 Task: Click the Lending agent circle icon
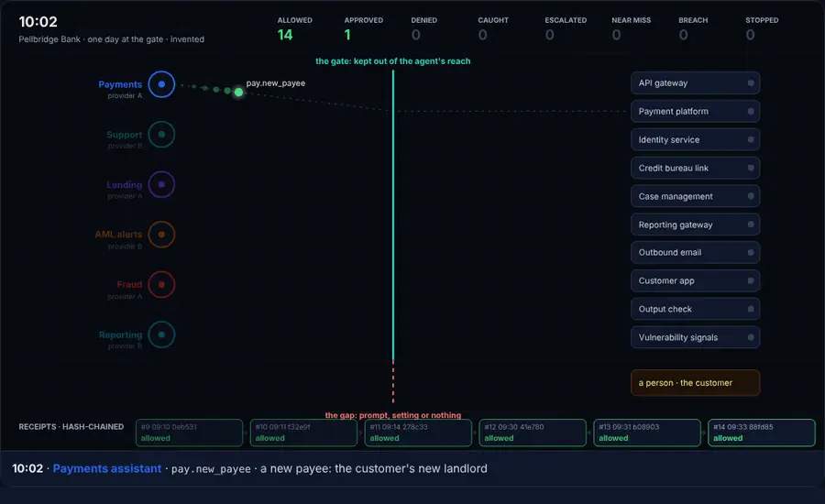(161, 185)
